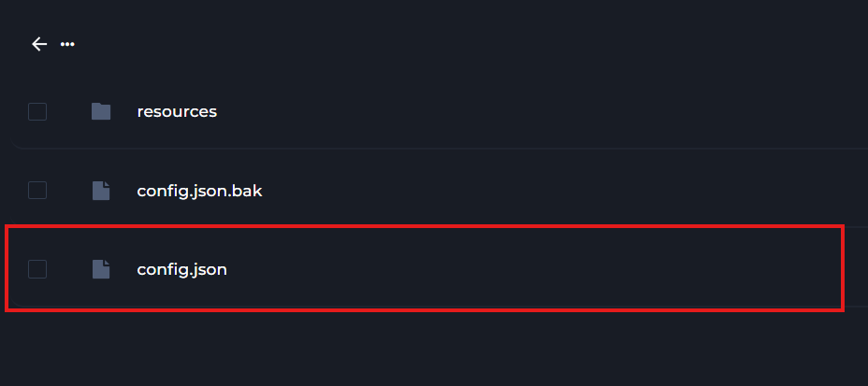Click the resources folder icon
Image resolution: width=868 pixels, height=386 pixels.
click(x=101, y=112)
